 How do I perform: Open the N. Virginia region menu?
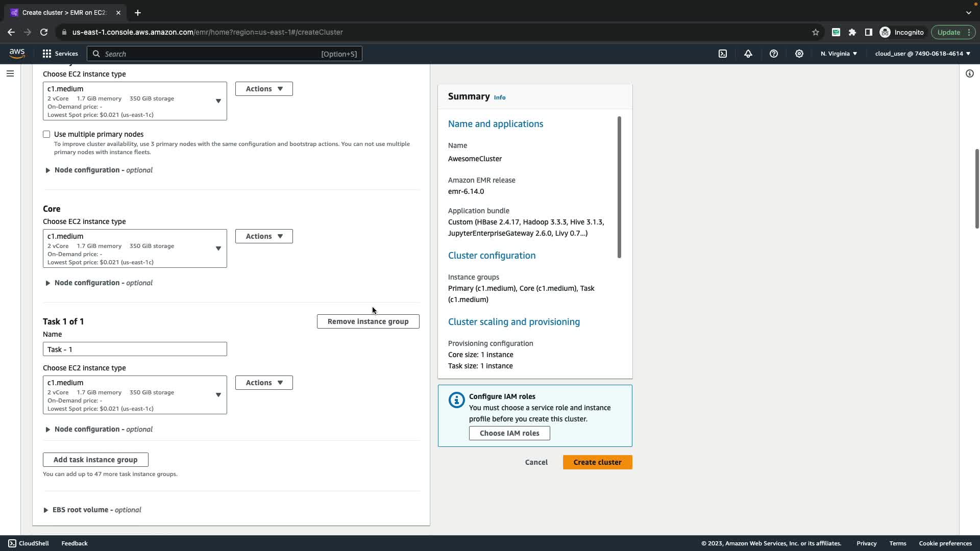[839, 54]
